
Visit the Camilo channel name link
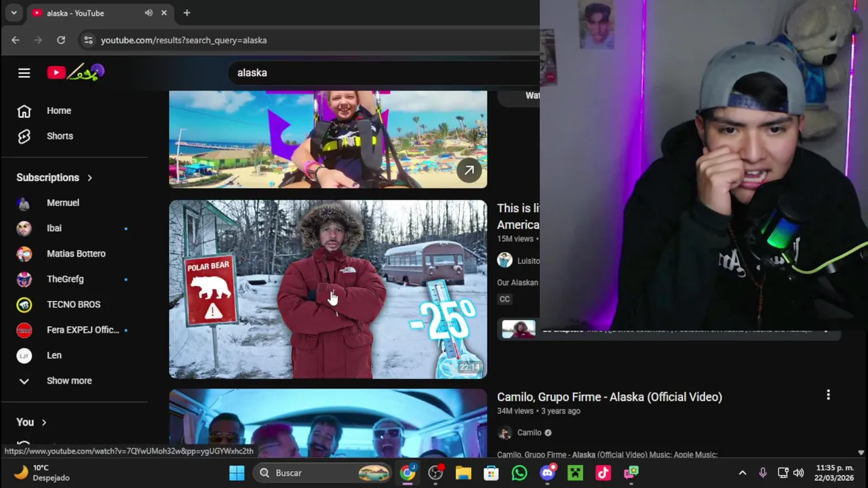click(x=530, y=432)
